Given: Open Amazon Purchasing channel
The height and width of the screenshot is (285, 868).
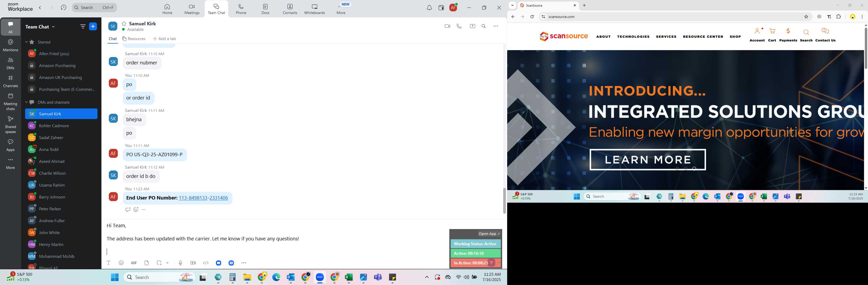Looking at the screenshot, I should pyautogui.click(x=61, y=66).
